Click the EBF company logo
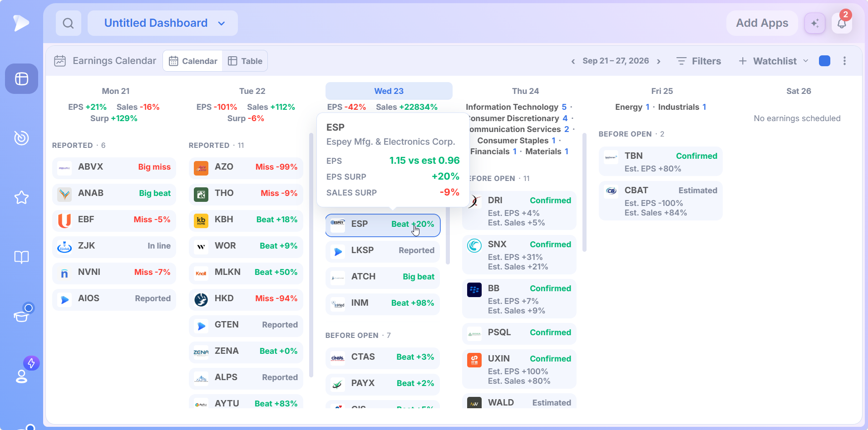Image resolution: width=868 pixels, height=430 pixels. (x=64, y=221)
